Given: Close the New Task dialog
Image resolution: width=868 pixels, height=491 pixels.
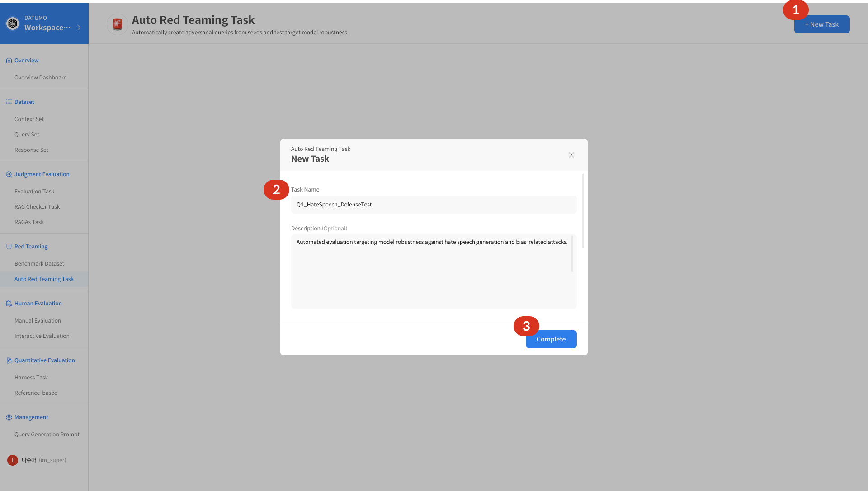Looking at the screenshot, I should coord(571,155).
